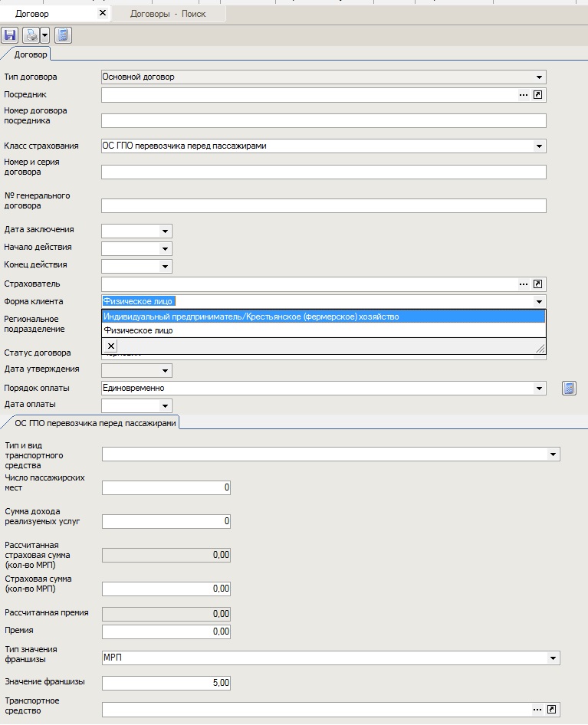Click the calculator icon in top toolbar

[x=63, y=35]
